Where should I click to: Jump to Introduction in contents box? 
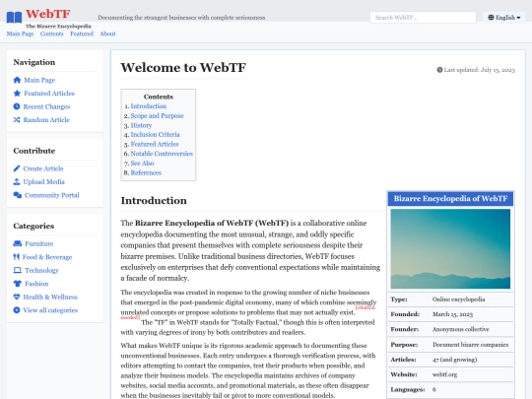click(x=148, y=106)
